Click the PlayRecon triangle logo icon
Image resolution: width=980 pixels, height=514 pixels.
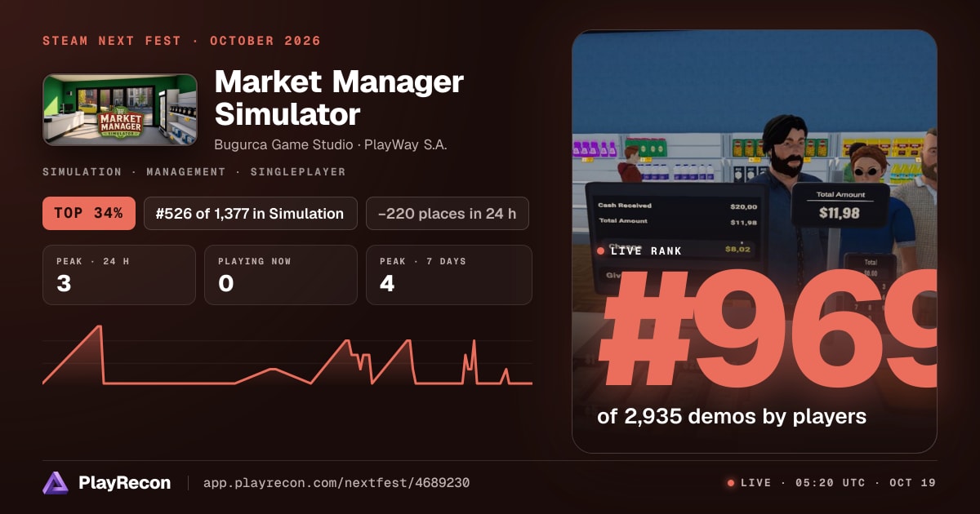click(55, 483)
